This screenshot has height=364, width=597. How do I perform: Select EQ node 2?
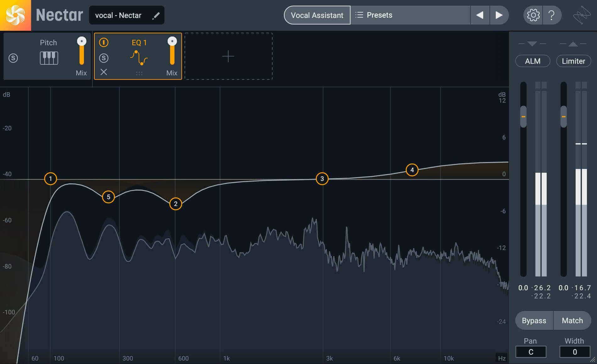coord(175,204)
